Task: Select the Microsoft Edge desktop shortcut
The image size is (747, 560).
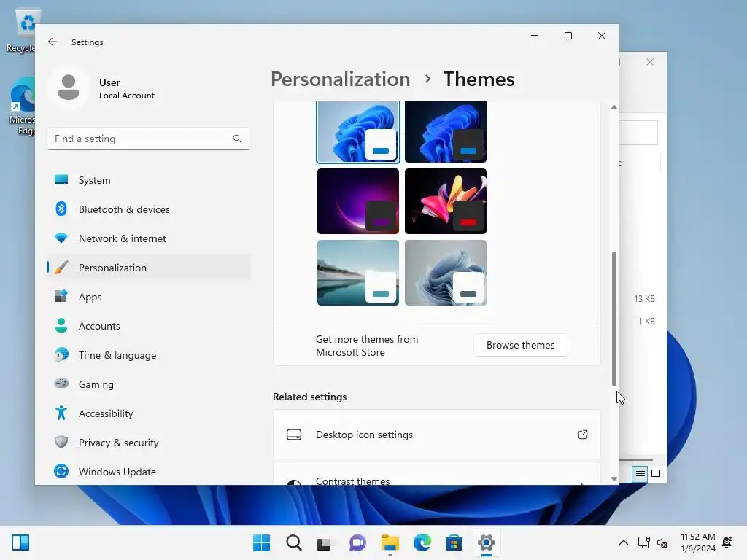Action: (22, 106)
